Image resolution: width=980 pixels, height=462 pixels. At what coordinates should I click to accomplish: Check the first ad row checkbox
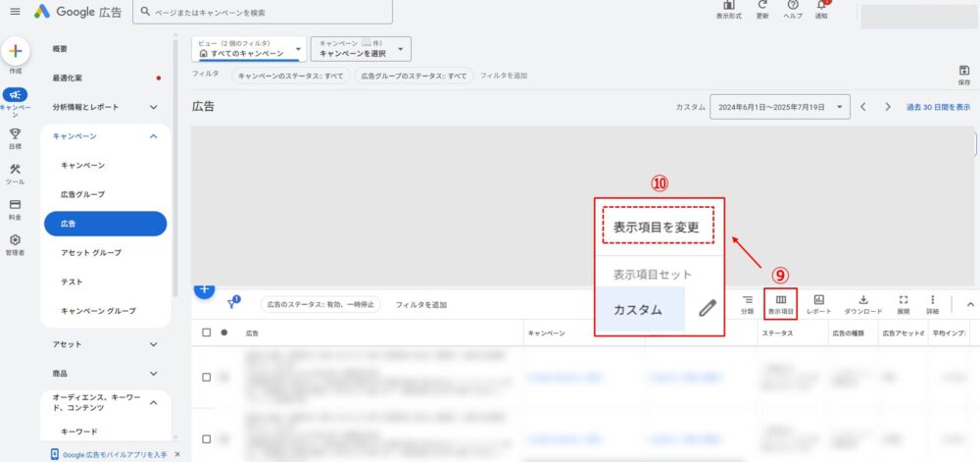pos(206,377)
